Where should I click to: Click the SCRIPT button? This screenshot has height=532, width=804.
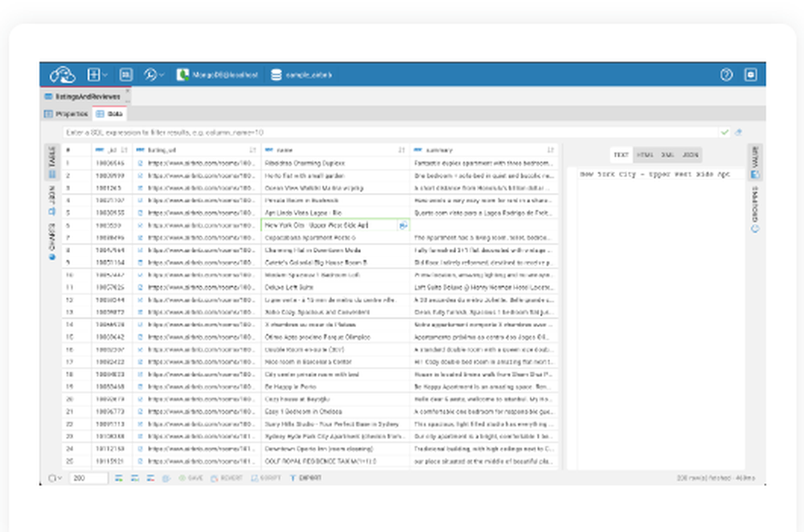coord(265,478)
